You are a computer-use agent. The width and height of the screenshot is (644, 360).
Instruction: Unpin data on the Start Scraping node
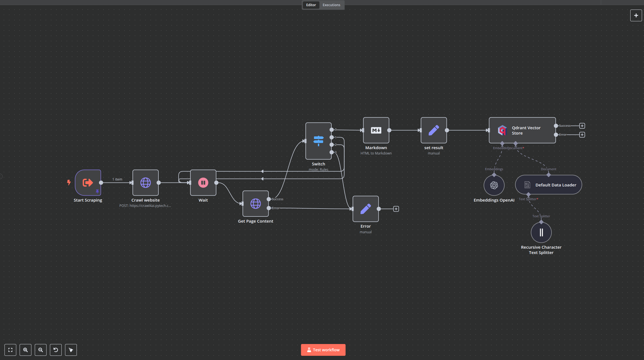pos(97,192)
